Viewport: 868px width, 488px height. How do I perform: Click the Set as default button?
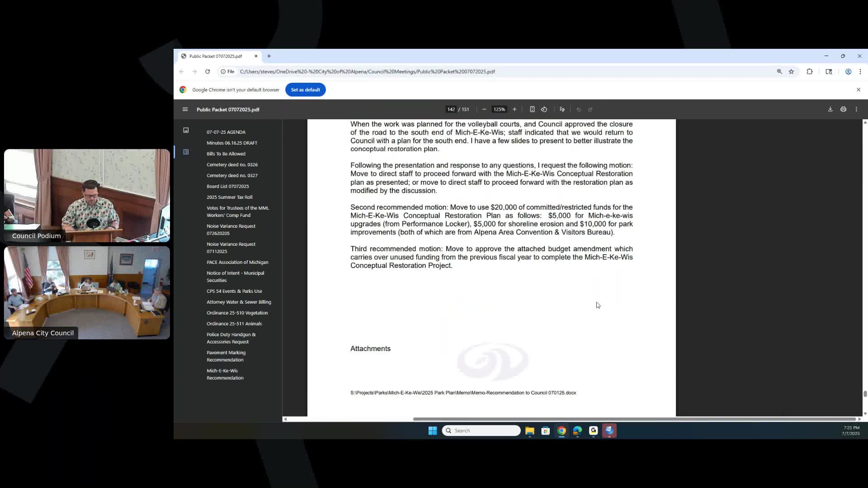(305, 89)
